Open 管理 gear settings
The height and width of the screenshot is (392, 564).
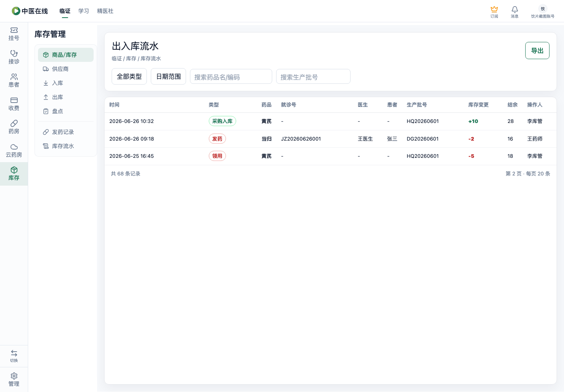14,379
